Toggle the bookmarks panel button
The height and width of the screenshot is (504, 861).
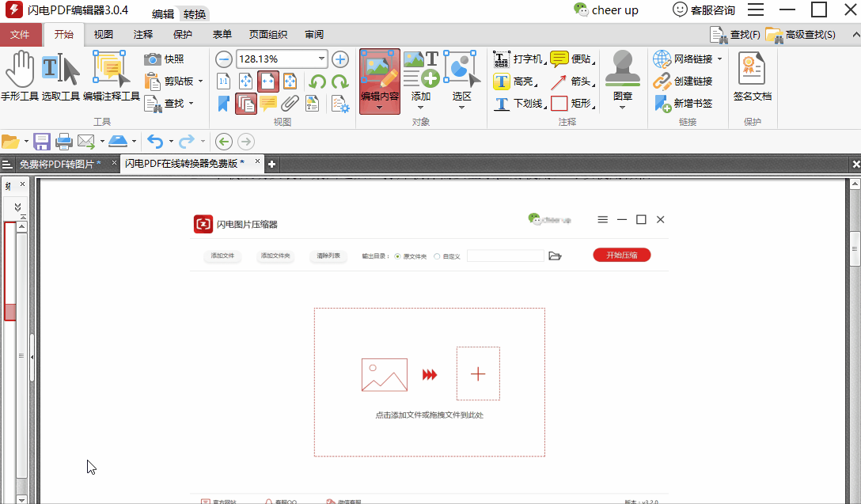pos(223,103)
